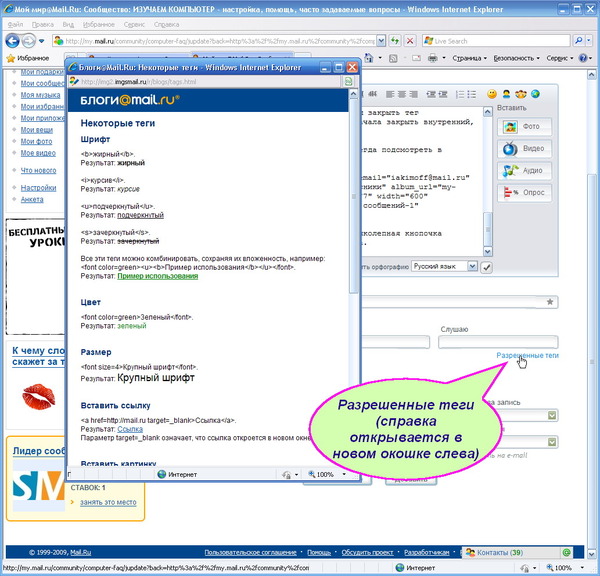Expand the address bar URL dropdown
This screenshot has height=576, width=600.
(381, 41)
